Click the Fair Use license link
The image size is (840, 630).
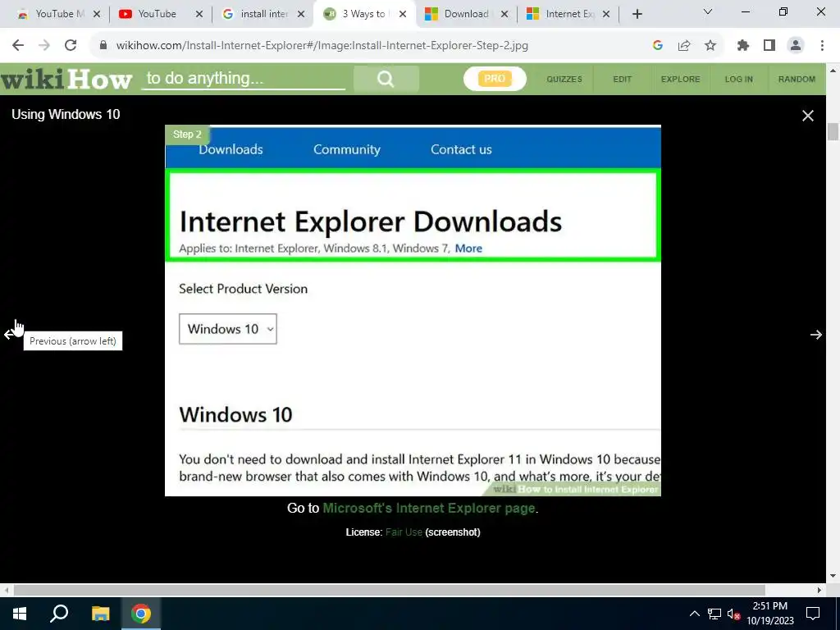[404, 532]
